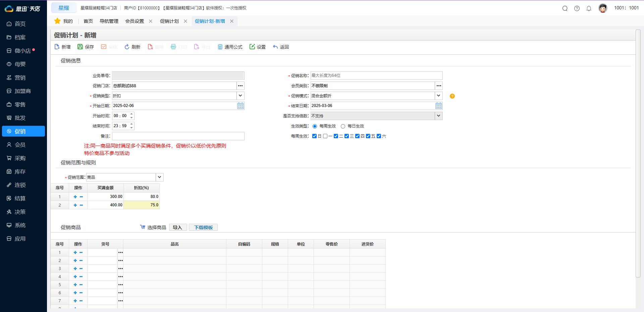Click the search magnifier icon in header

tap(565, 8)
